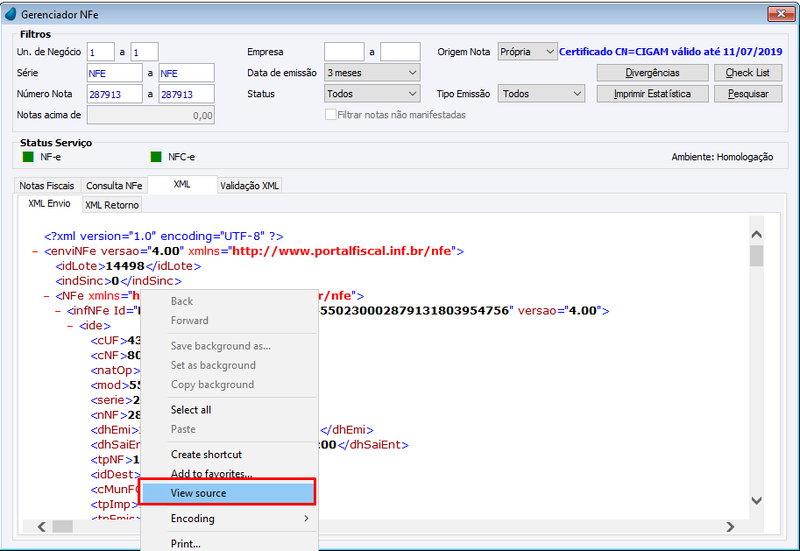800x551 pixels.
Task: Click the horizontal scrollbar right arrow
Action: 730,527
